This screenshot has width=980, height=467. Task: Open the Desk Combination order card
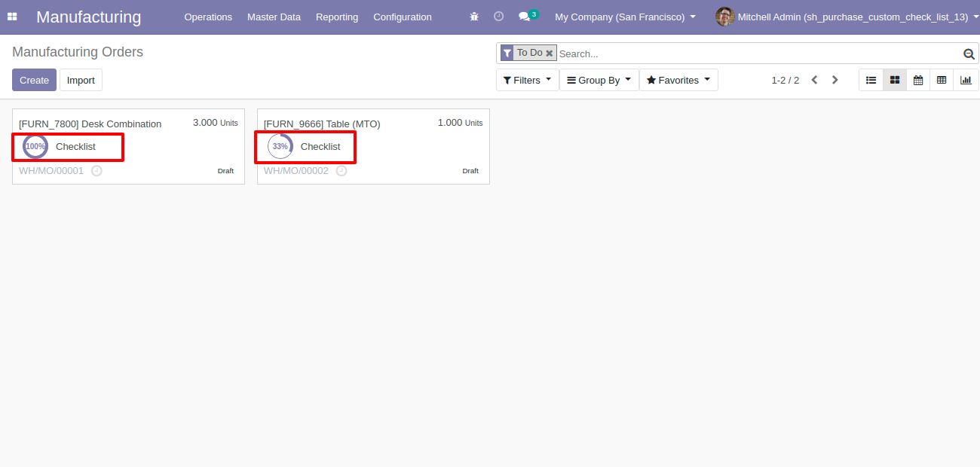128,146
